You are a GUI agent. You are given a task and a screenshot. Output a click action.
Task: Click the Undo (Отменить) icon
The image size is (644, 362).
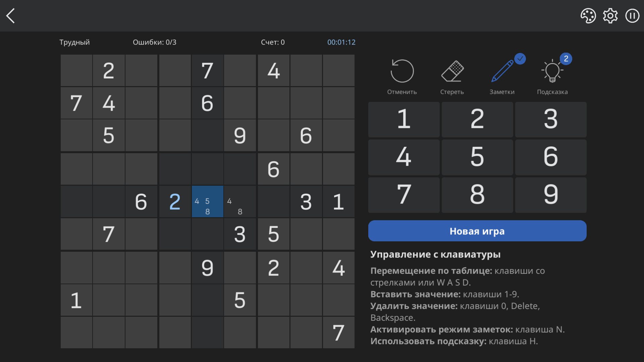tap(401, 71)
